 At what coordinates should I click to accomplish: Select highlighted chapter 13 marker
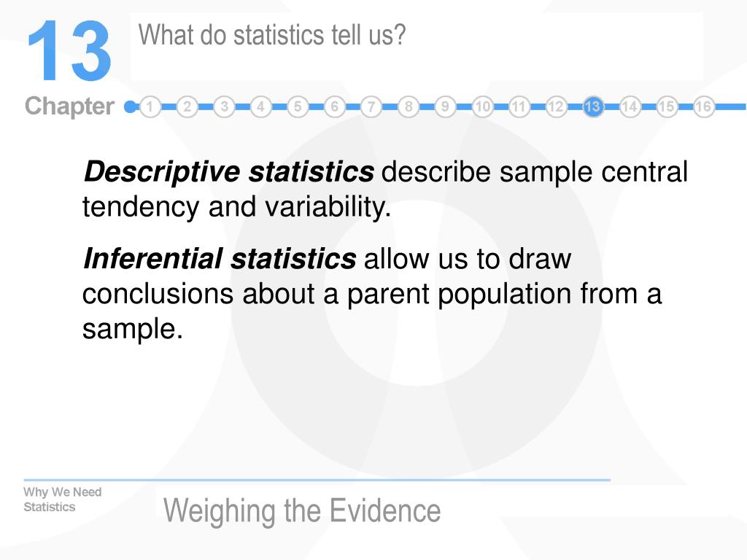click(592, 106)
